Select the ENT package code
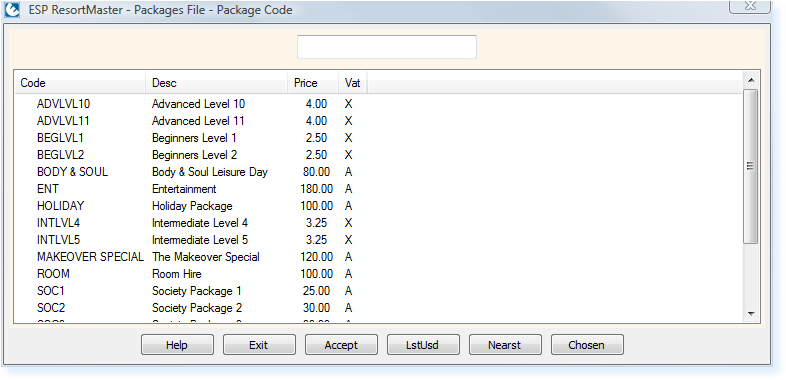The image size is (786, 380). (48, 189)
